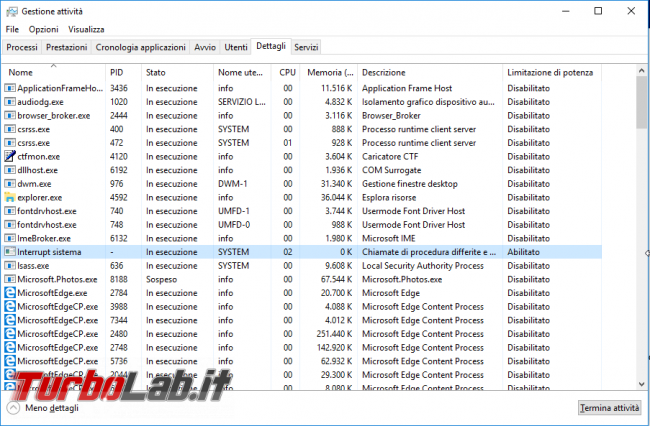Click the Esplora risorse description

pyautogui.click(x=389, y=197)
